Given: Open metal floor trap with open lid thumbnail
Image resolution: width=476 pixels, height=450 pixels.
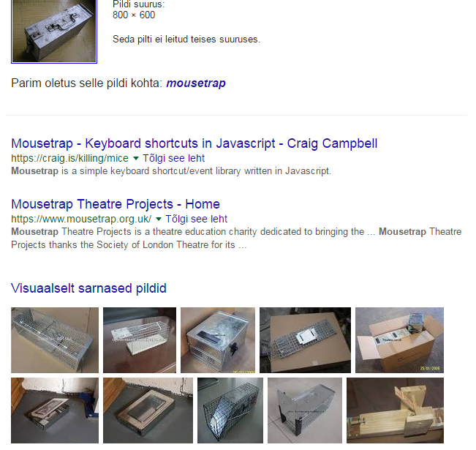Looking at the screenshot, I should (x=148, y=410).
